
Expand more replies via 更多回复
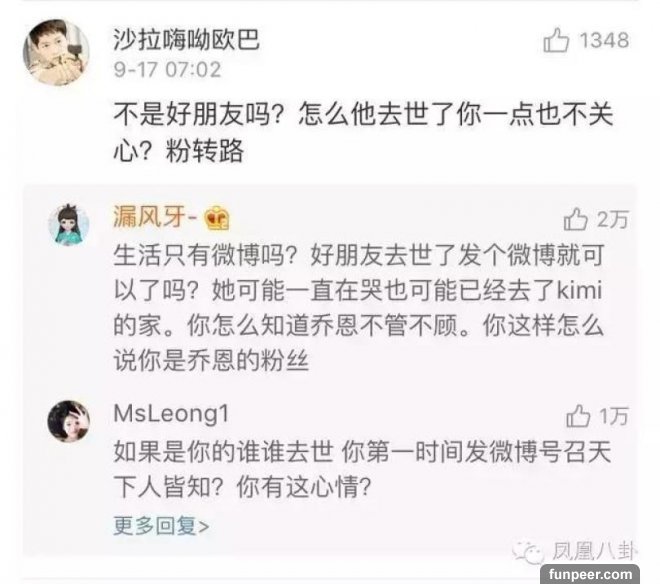point(161,525)
